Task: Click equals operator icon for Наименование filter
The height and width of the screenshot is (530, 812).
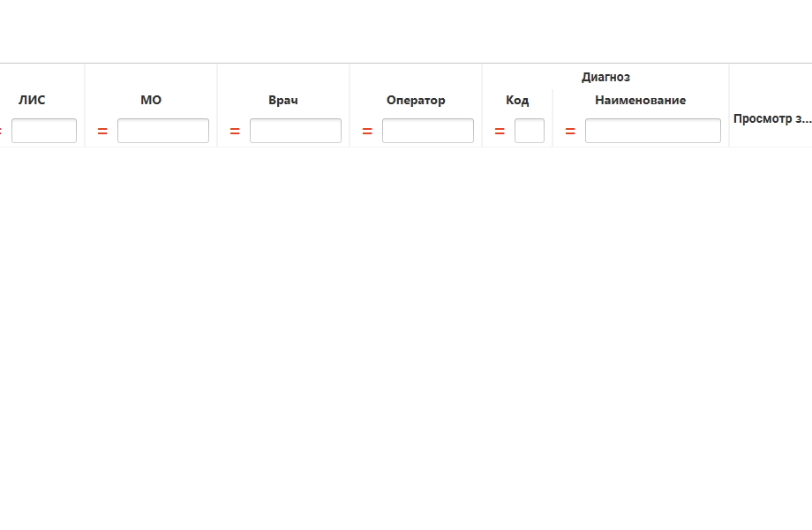Action: pos(570,131)
